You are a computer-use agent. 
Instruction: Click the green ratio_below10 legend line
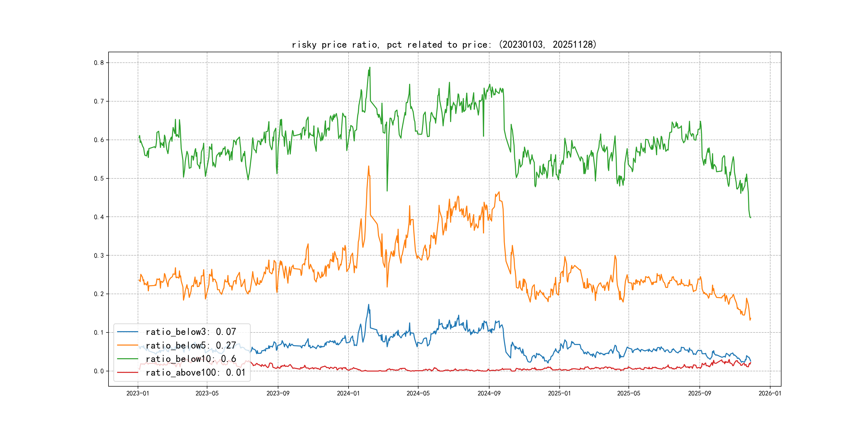pos(127,359)
